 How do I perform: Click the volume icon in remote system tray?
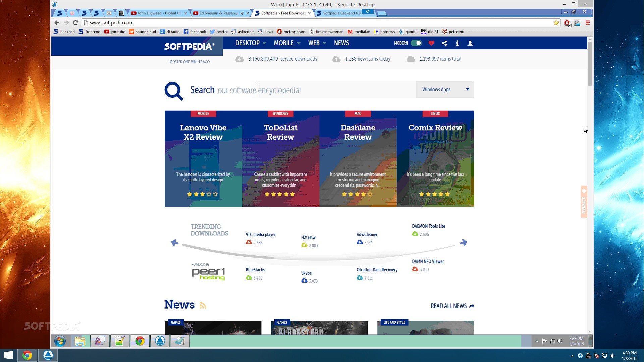pyautogui.click(x=560, y=341)
